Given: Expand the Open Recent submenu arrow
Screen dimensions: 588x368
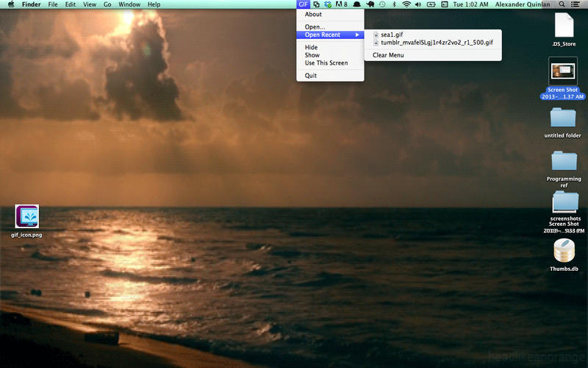Looking at the screenshot, I should pyautogui.click(x=357, y=35).
